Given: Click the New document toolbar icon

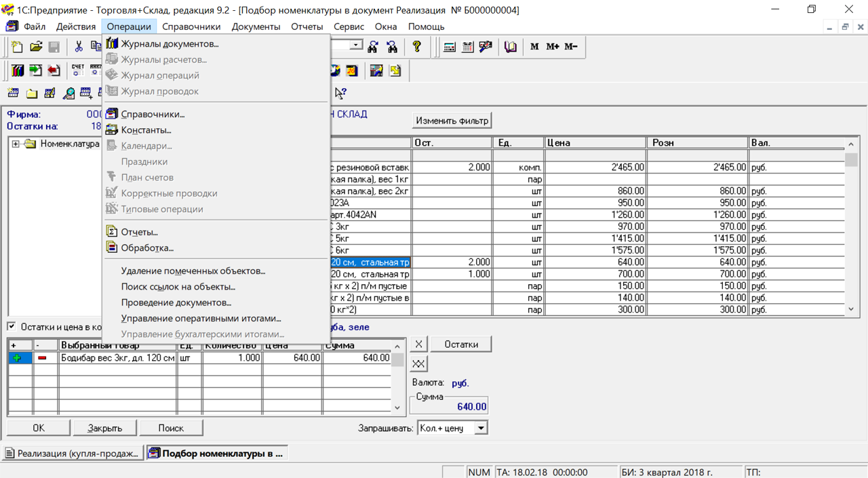Looking at the screenshot, I should pos(17,47).
